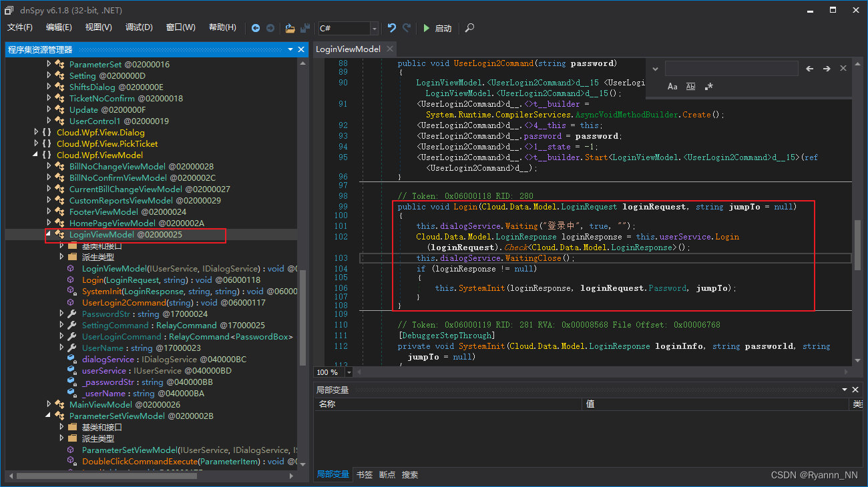Expand the PasswordStr property node
Image resolution: width=868 pixels, height=487 pixels.
tap(61, 314)
